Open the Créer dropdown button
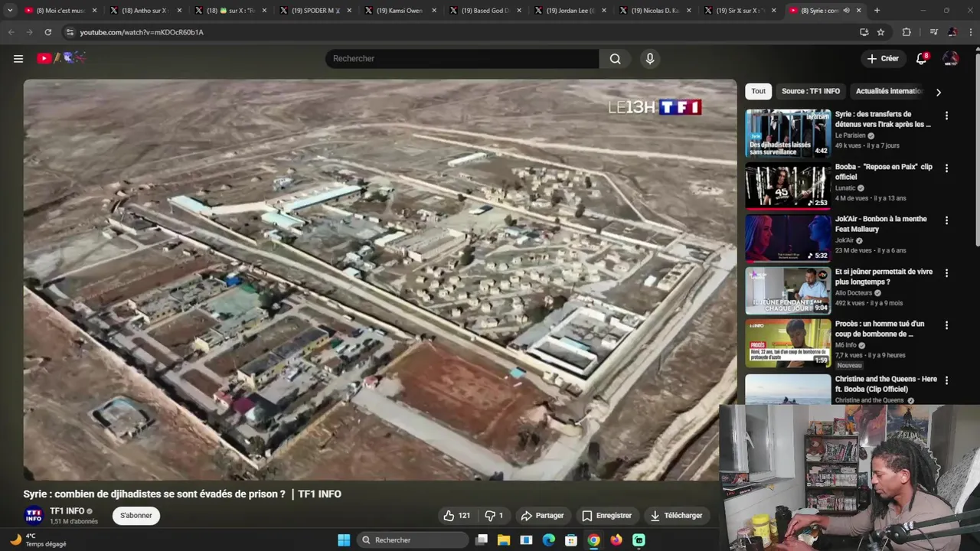This screenshot has height=551, width=980. click(883, 58)
